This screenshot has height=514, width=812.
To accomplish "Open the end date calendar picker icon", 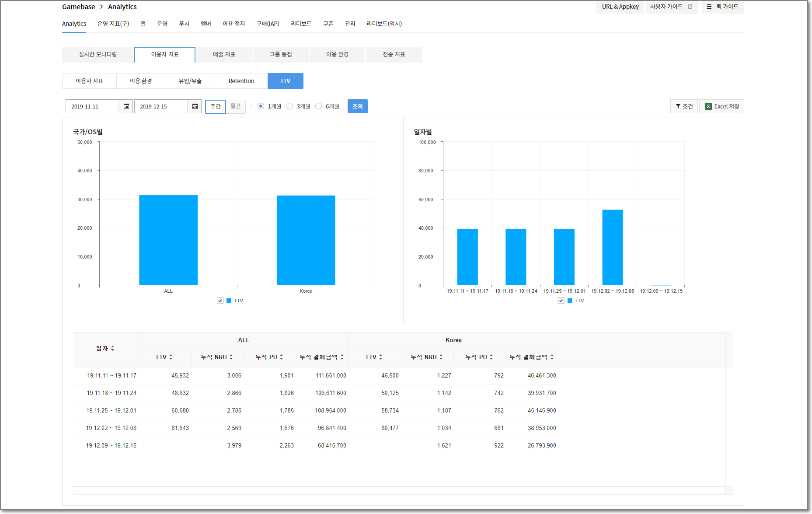I will 195,106.
